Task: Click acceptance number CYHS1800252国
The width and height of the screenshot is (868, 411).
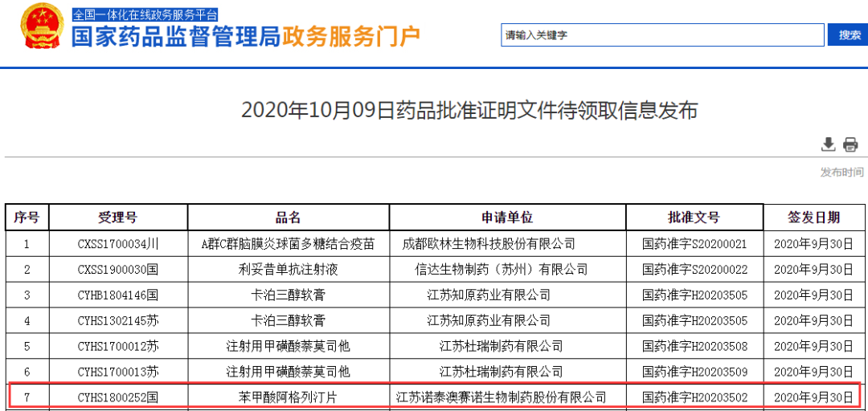Action: pyautogui.click(x=118, y=397)
